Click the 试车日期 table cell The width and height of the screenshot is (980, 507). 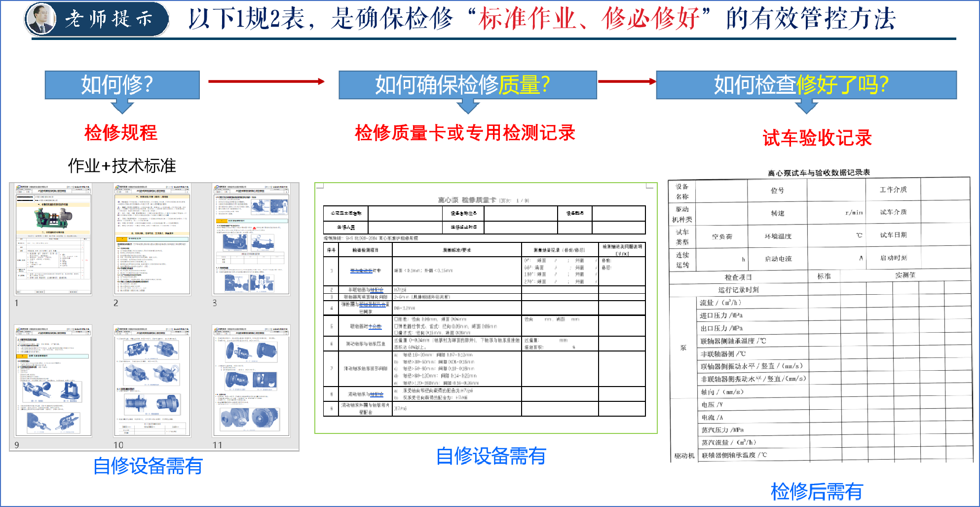click(893, 235)
